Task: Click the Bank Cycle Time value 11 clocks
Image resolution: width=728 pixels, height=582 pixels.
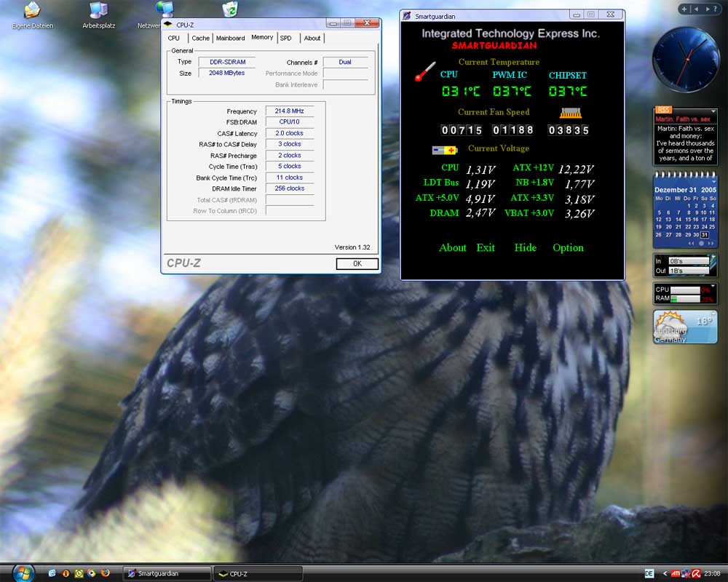Action: (289, 178)
